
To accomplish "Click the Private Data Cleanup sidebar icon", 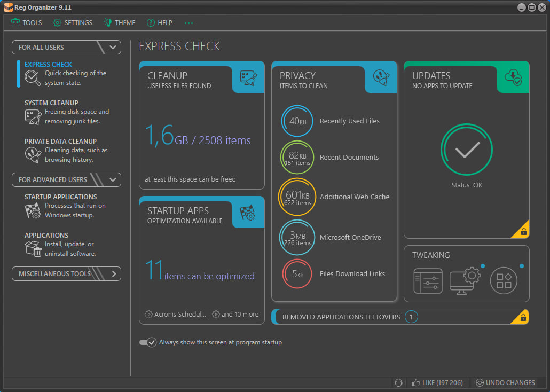I will pyautogui.click(x=33, y=155).
